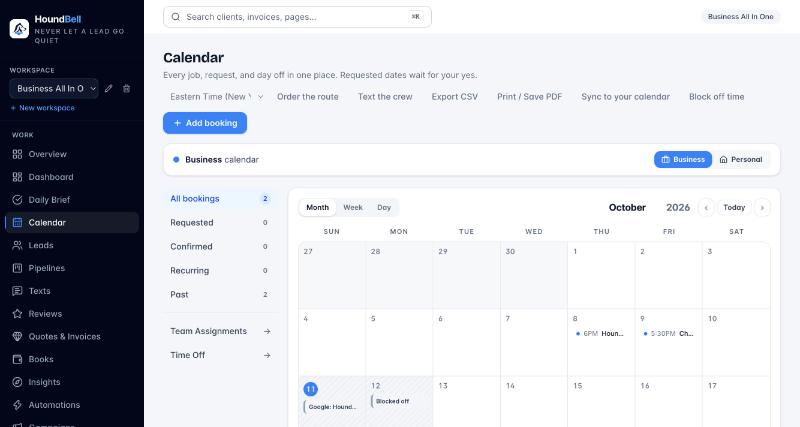Go to next month arrow
800x427 pixels.
[762, 208]
